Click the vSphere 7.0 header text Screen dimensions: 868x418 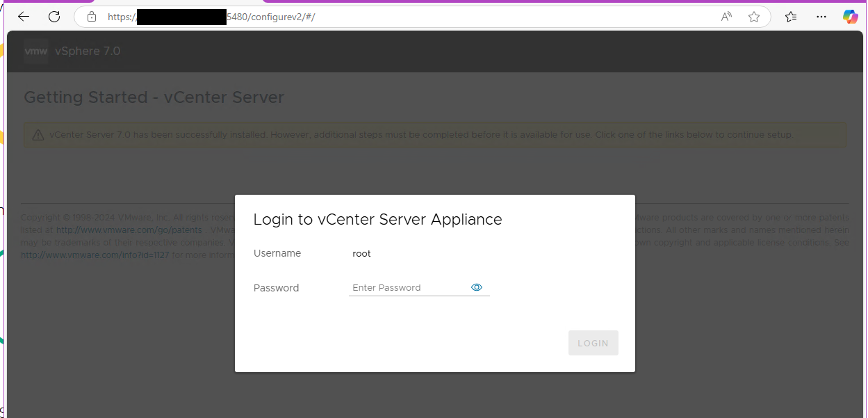click(88, 51)
